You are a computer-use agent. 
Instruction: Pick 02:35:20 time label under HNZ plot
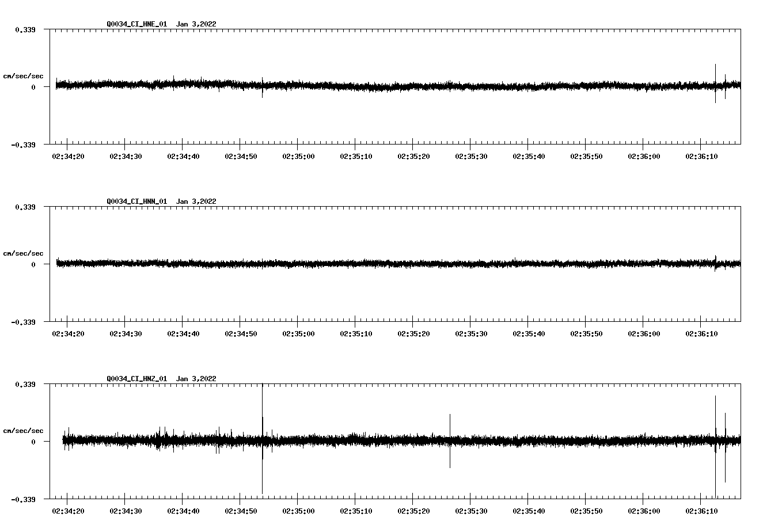click(413, 511)
